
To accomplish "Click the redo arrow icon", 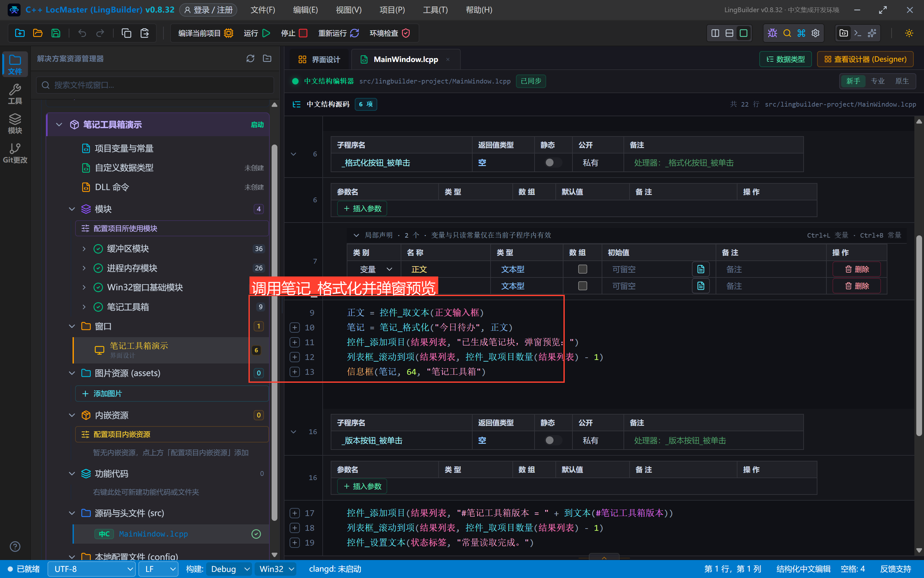I will click(100, 33).
